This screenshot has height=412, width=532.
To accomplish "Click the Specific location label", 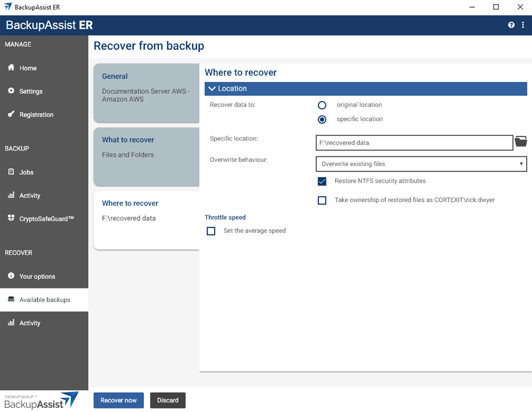I will tap(234, 139).
